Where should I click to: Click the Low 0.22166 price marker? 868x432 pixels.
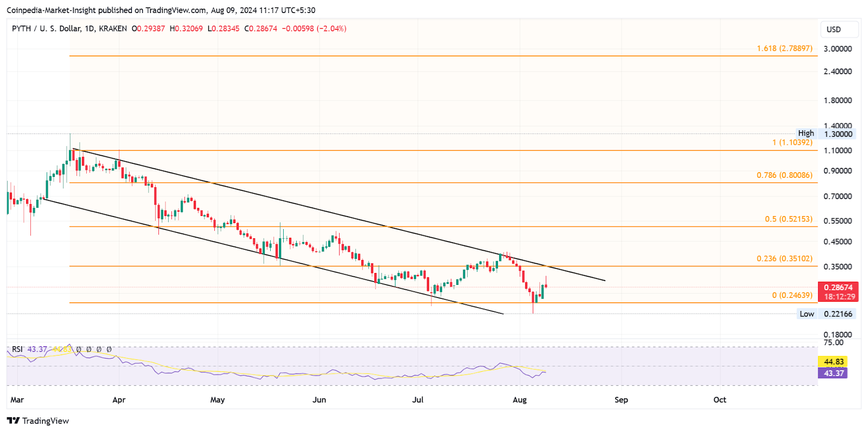coord(825,314)
